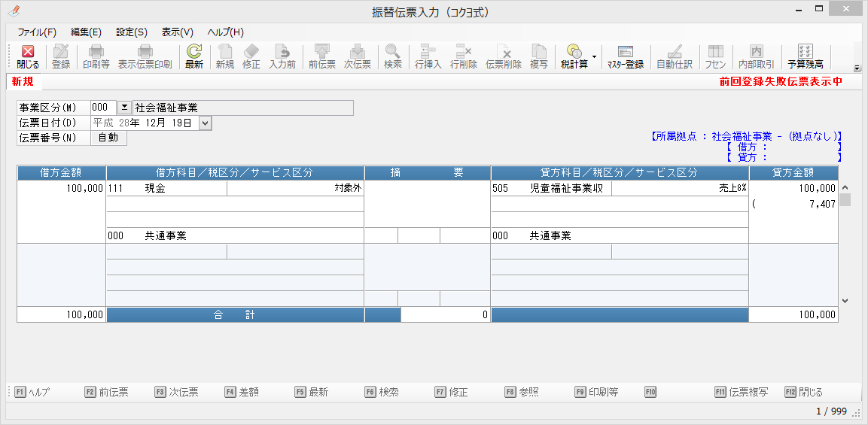Open 税計算 tax calculation tool
The height and width of the screenshot is (425, 868).
click(574, 56)
